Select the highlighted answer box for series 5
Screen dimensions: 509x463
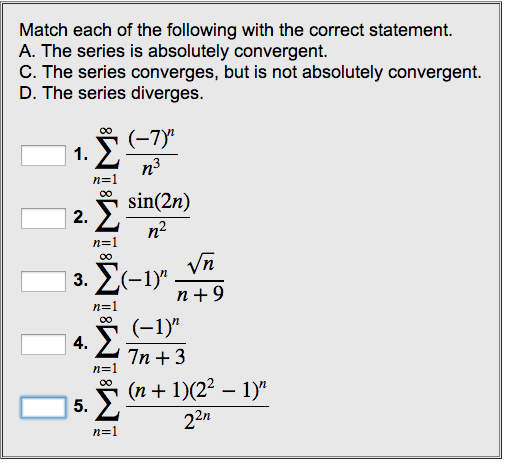coord(43,407)
